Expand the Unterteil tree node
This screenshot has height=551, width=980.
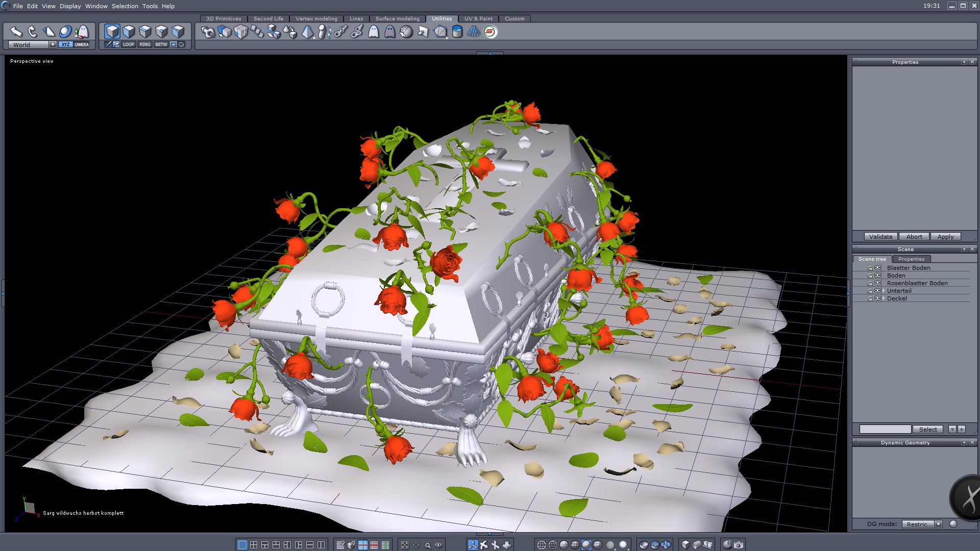884,291
